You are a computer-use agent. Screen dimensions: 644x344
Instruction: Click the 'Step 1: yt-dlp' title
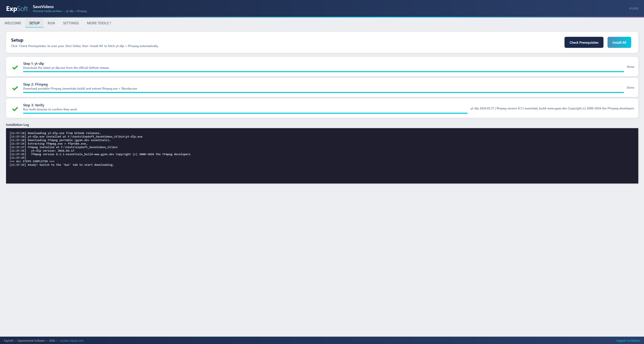[x=34, y=63]
